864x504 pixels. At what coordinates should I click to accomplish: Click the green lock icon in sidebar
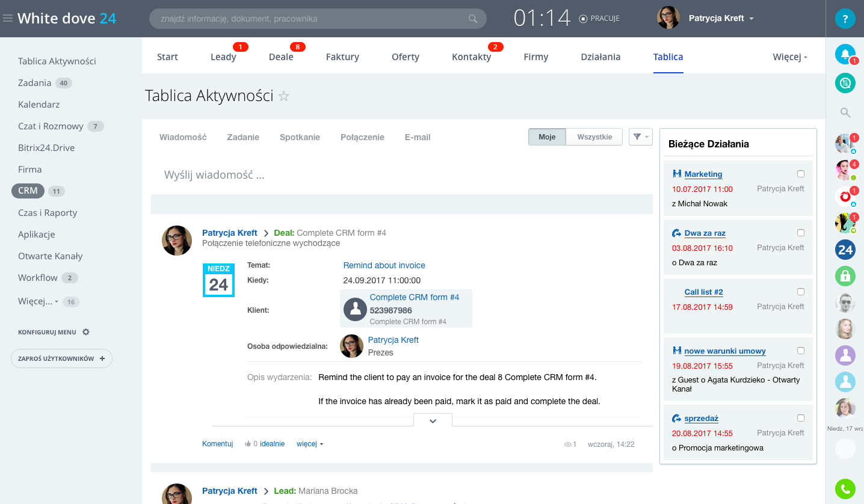point(845,276)
